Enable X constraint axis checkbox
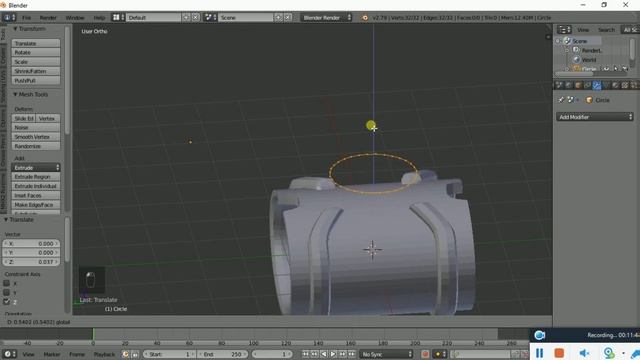640x360 pixels. click(x=7, y=283)
